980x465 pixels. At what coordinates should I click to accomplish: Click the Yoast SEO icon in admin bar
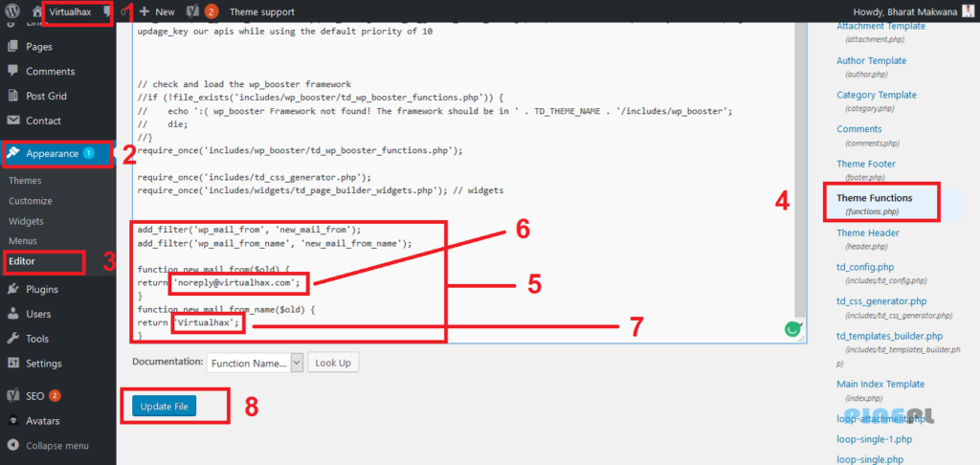coord(193,11)
